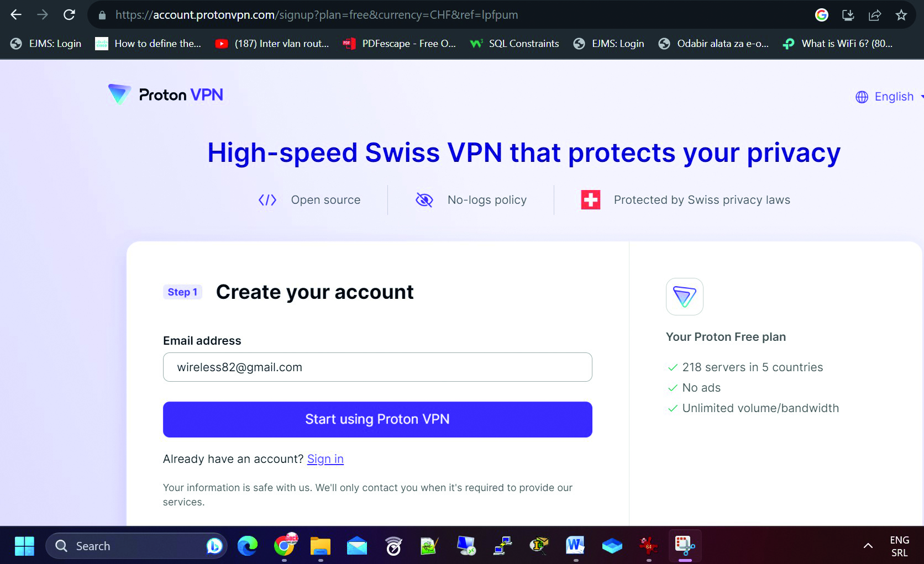Open the English language dropdown
Viewport: 924px width, 564px height.
click(889, 97)
